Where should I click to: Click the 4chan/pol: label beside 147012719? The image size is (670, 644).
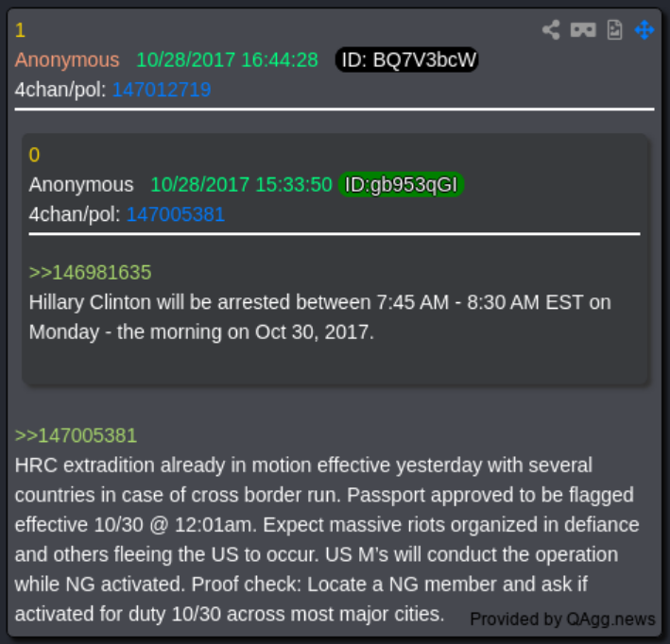pos(60,90)
